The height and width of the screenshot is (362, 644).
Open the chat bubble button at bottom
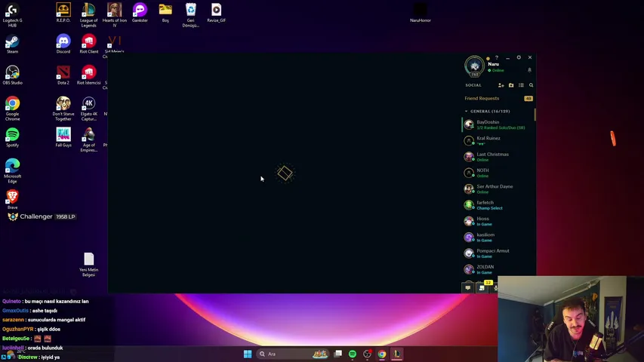(x=468, y=287)
